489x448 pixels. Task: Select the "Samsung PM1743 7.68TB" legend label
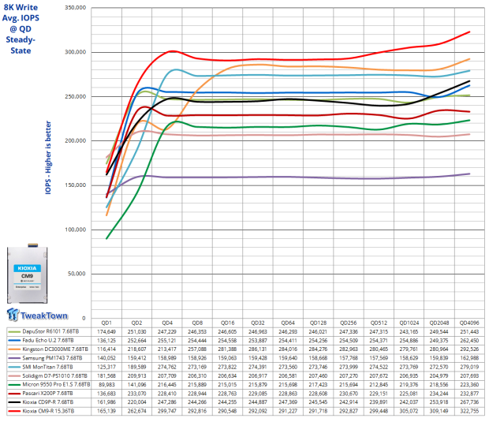[x=52, y=358]
